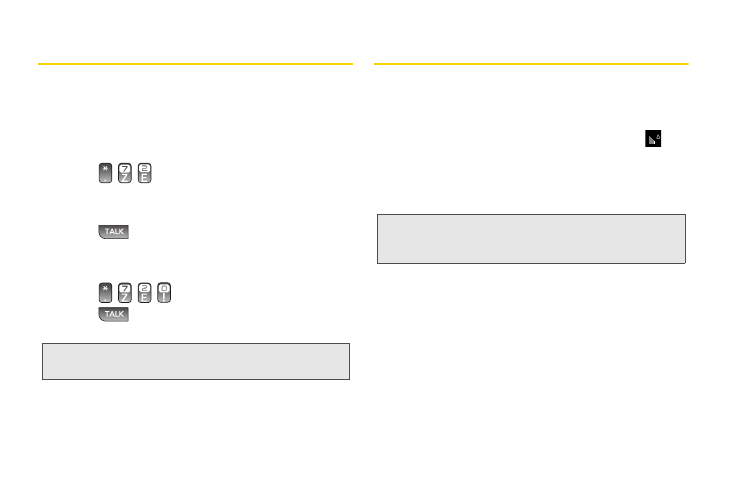Click the yellow divider line above the right column
This screenshot has width=734, height=490.
531,64
